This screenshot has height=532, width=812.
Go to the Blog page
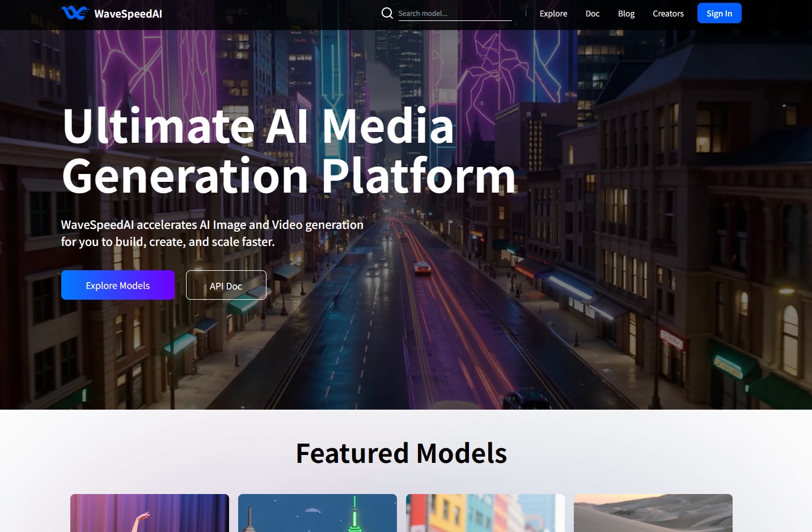click(x=626, y=14)
